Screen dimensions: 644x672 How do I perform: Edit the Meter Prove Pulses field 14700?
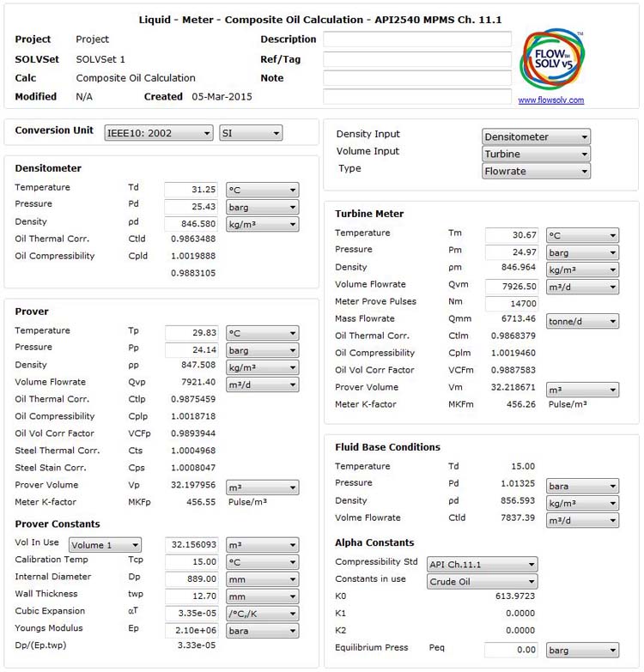pos(511,304)
